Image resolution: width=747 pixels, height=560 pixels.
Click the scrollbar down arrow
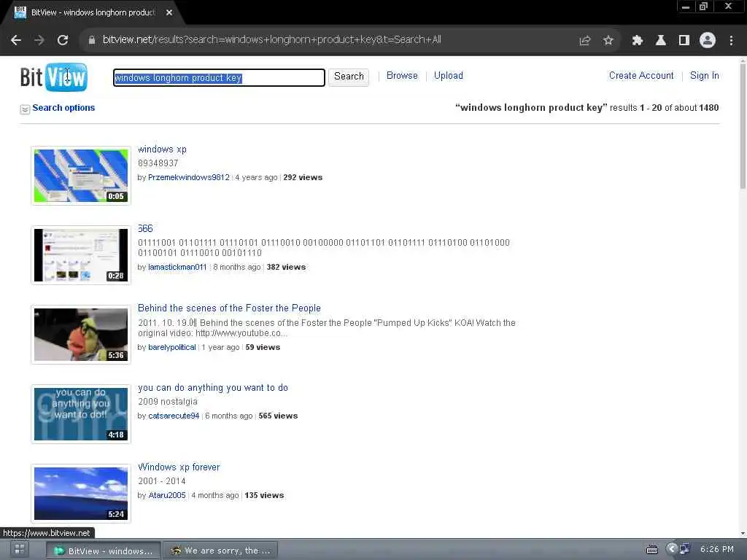pos(743,534)
